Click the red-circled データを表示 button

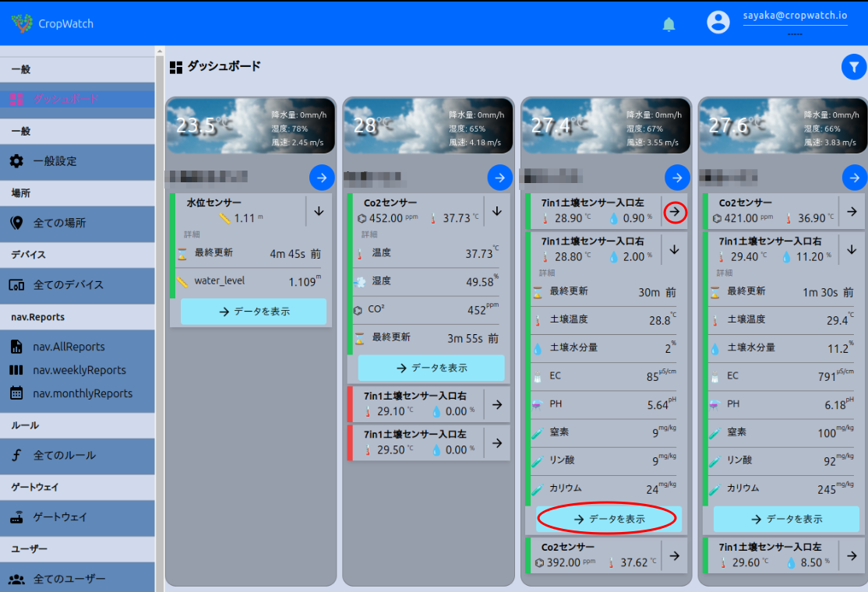609,519
